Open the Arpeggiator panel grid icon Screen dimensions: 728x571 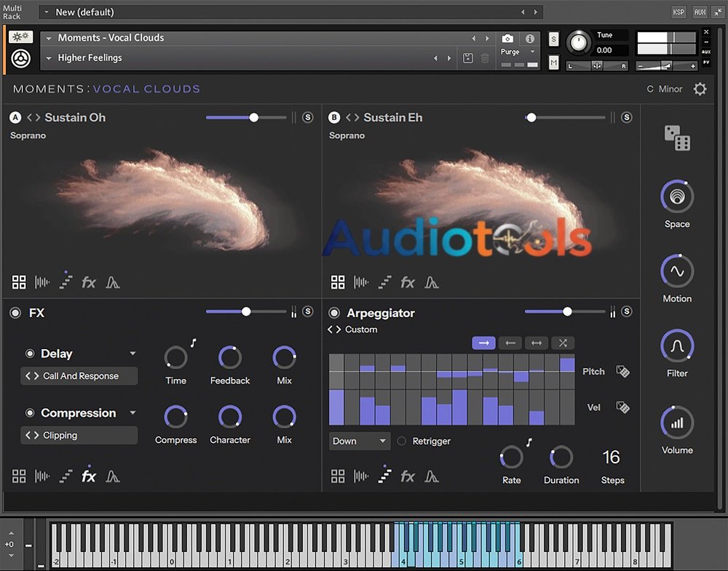338,476
